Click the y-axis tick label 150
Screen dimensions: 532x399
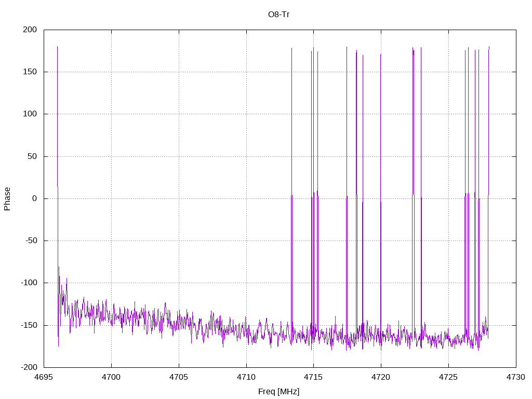point(30,72)
